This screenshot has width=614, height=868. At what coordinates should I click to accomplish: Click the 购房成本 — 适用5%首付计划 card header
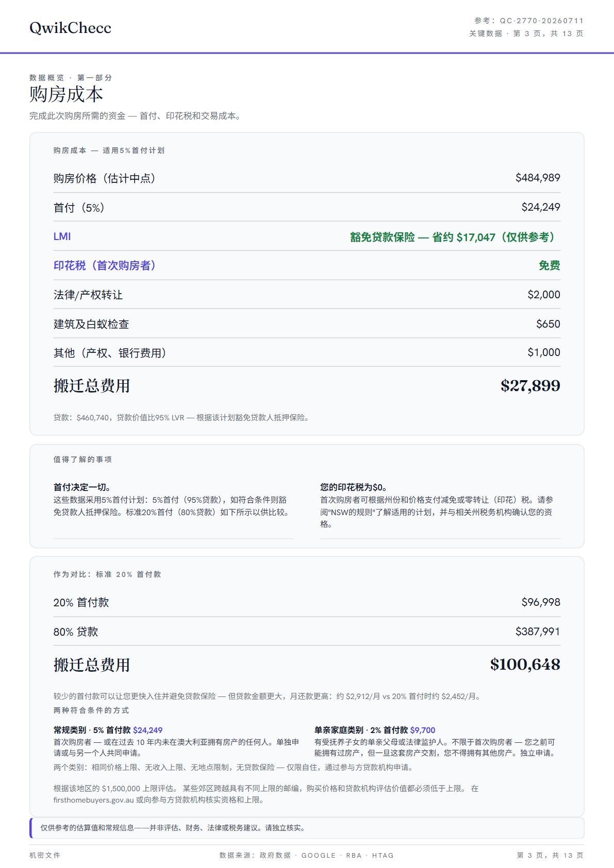109,150
